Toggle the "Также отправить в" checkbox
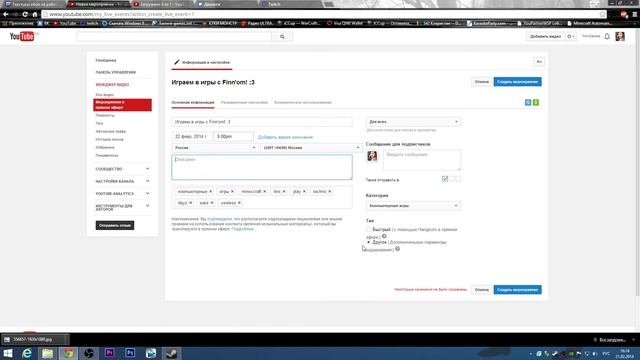640x360 pixels. click(445, 179)
